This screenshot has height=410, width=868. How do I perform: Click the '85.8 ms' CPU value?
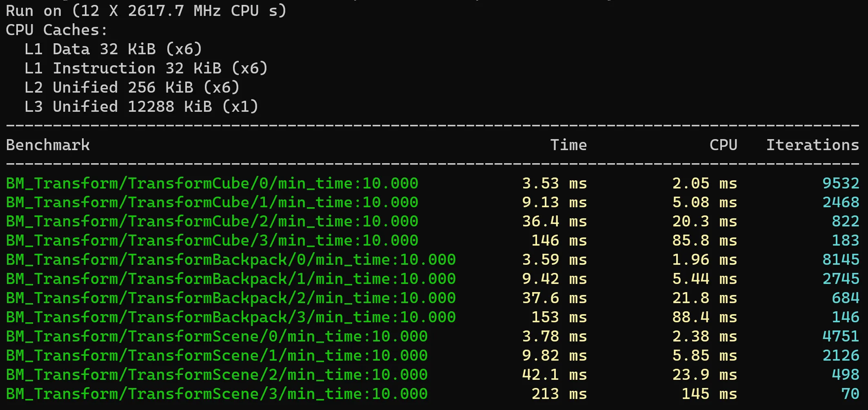click(x=705, y=241)
